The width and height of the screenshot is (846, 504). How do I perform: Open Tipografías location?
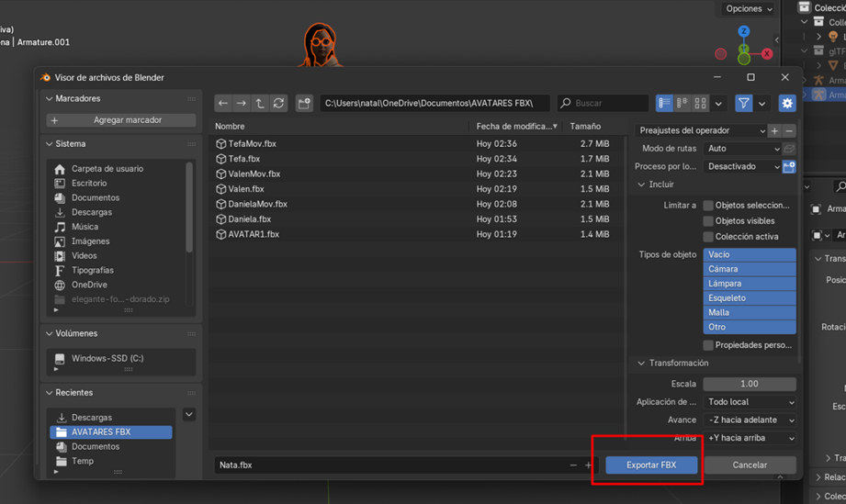(x=92, y=270)
